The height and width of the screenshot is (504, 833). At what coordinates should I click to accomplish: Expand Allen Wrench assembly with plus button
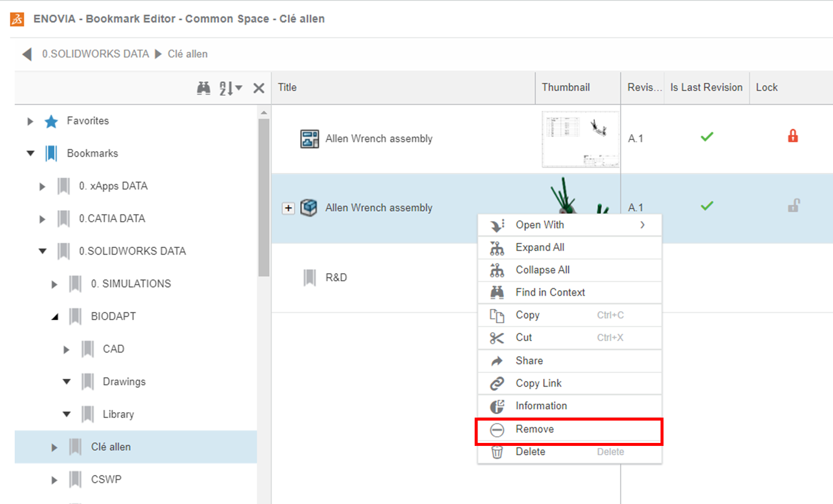pos(288,208)
